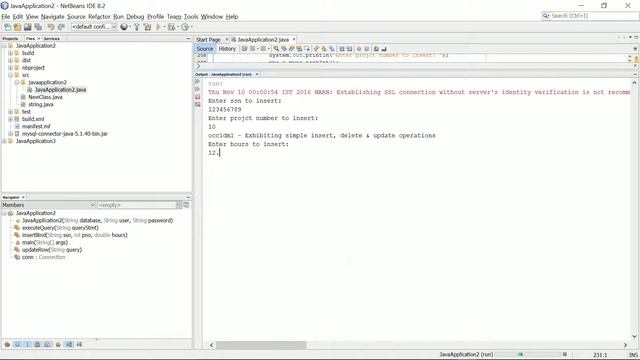Click the Clean and Build Project icon
Viewport: 640px width, 360px height.
(x=147, y=27)
